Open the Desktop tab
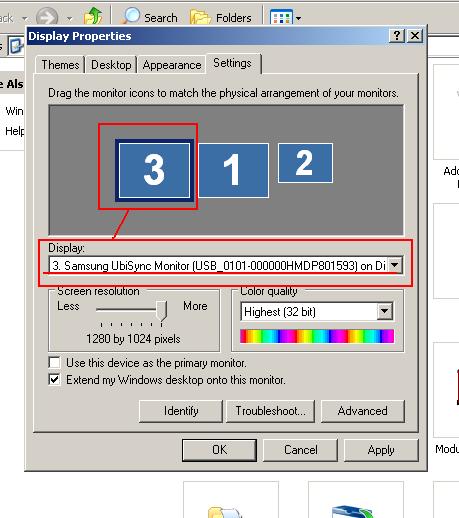Screen dimensions: 459x518 pyautogui.click(x=111, y=64)
